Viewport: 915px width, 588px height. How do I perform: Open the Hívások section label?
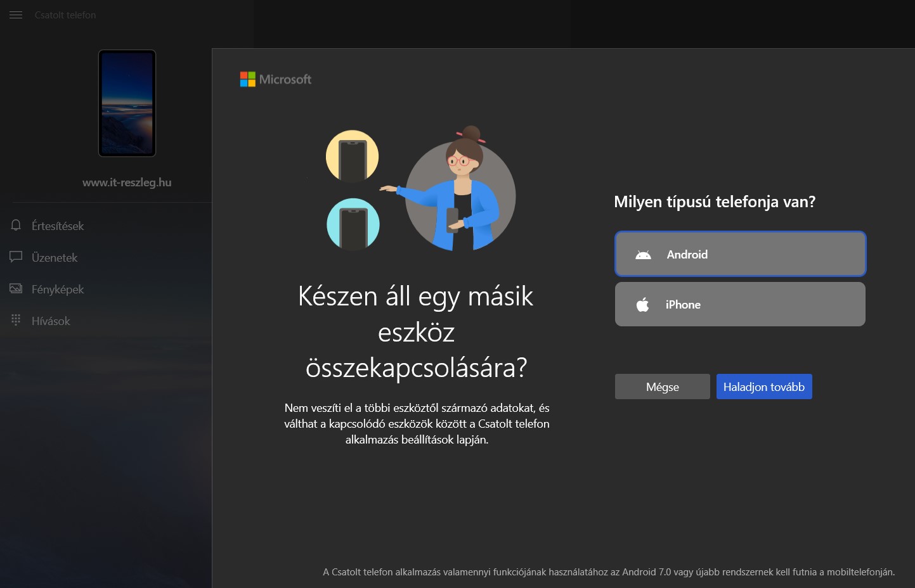[x=51, y=321]
